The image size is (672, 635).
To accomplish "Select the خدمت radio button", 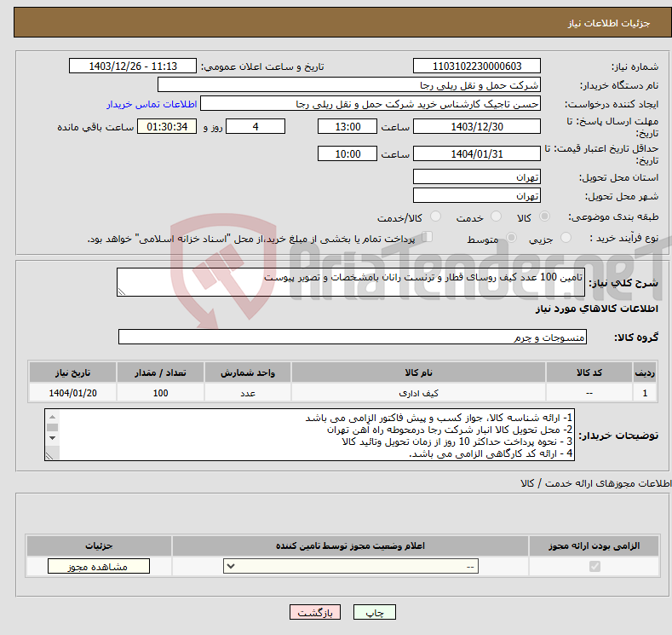I will [496, 216].
